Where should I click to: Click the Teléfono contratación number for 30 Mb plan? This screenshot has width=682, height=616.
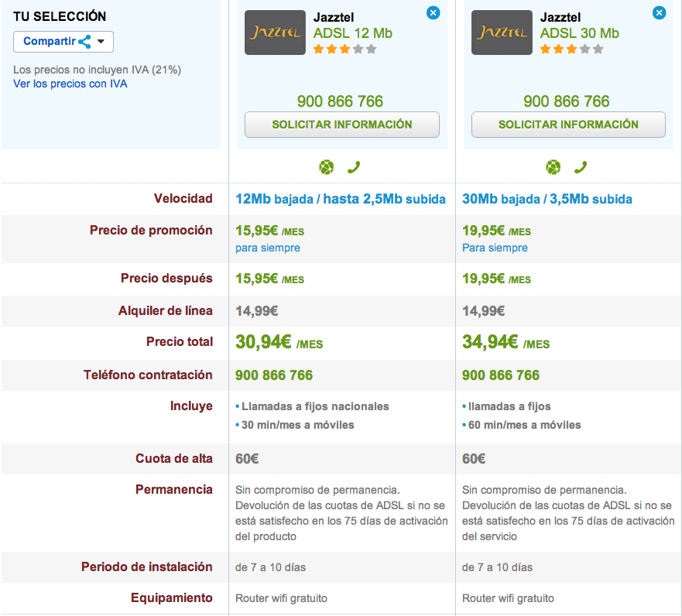click(x=501, y=375)
